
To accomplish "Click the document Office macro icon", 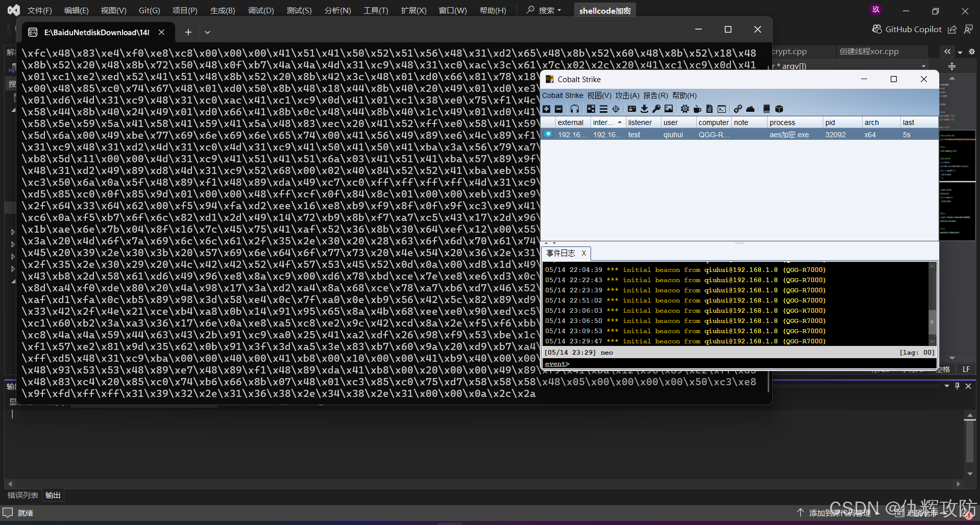I will tap(709, 109).
